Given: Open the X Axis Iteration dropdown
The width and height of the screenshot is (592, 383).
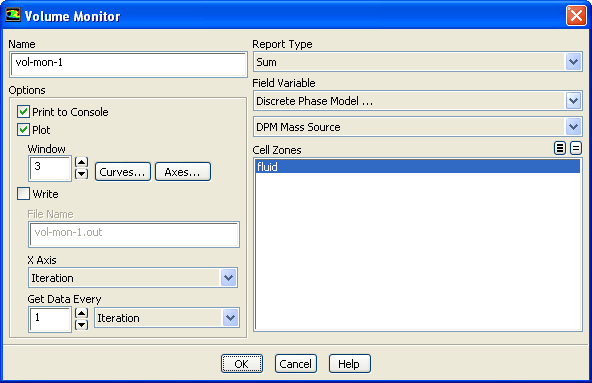Looking at the screenshot, I should click(x=133, y=278).
